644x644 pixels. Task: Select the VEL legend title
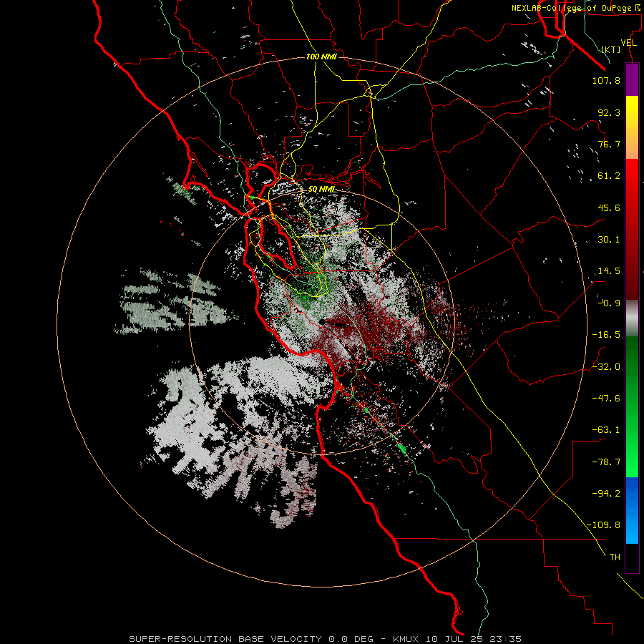[628, 43]
